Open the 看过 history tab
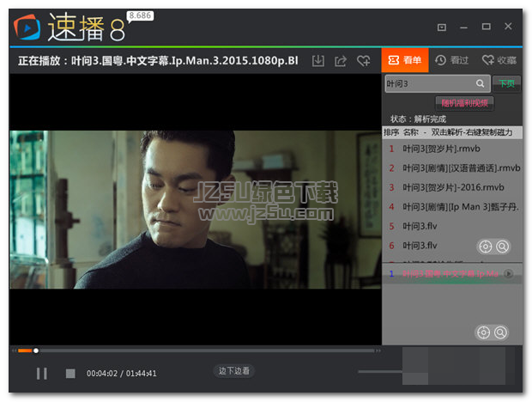532x402 pixels. coord(451,60)
